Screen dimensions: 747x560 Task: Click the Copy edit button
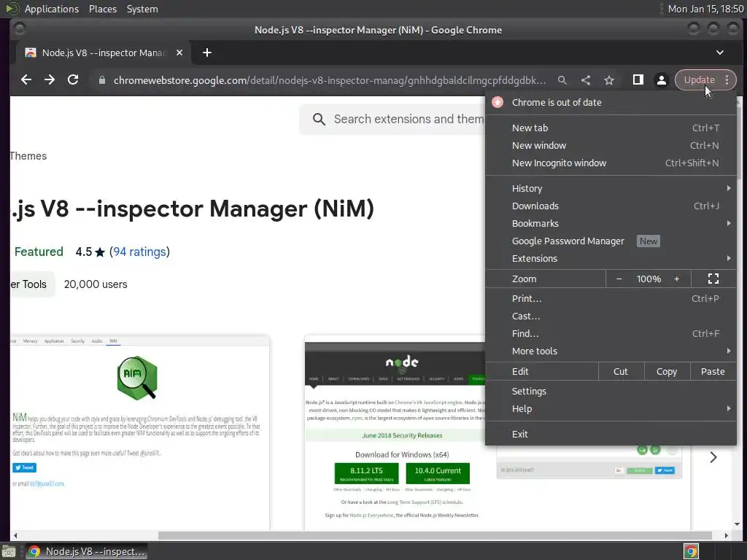point(667,371)
